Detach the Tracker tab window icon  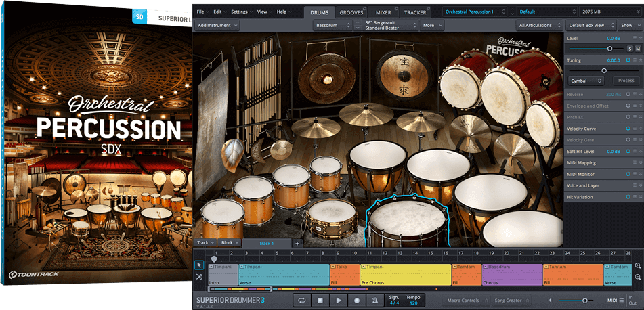[x=429, y=9]
